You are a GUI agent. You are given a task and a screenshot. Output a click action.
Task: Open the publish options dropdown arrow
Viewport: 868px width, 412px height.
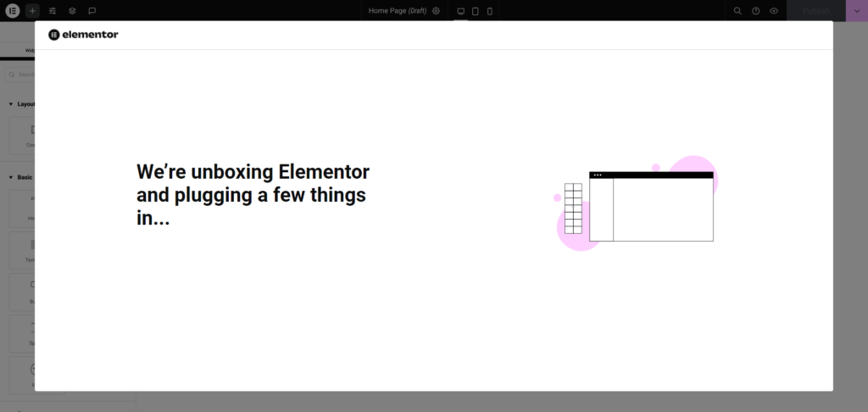857,10
